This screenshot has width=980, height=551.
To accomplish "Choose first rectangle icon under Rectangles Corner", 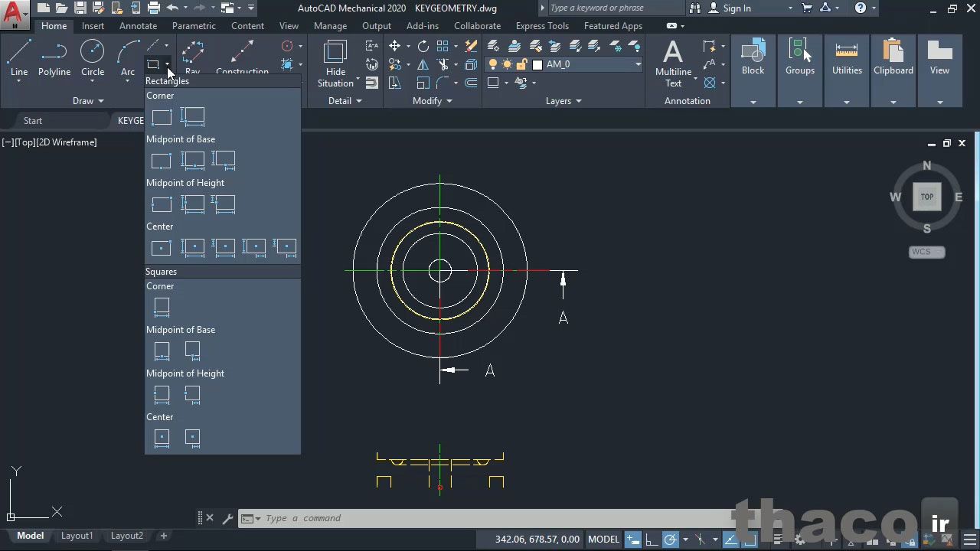I will click(162, 117).
